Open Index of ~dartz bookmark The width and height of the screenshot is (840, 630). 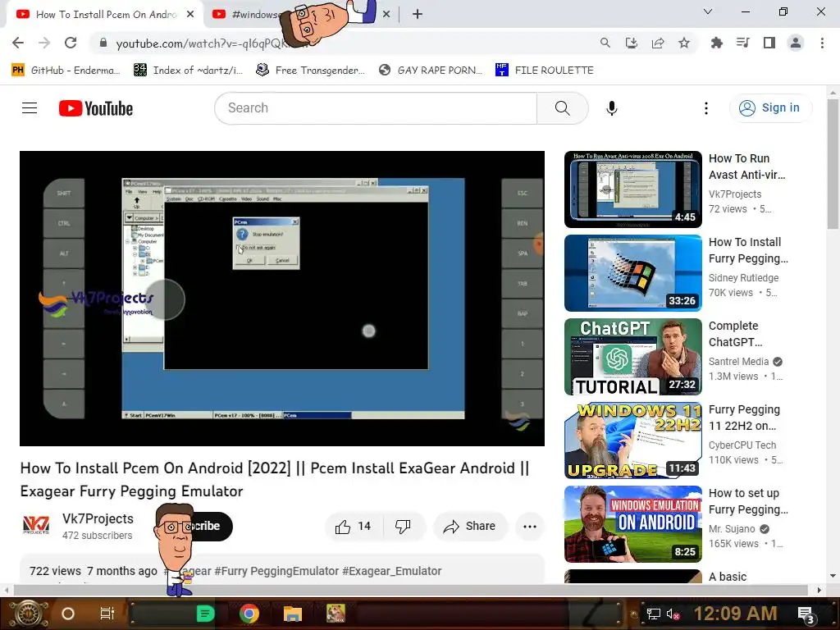pyautogui.click(x=189, y=71)
